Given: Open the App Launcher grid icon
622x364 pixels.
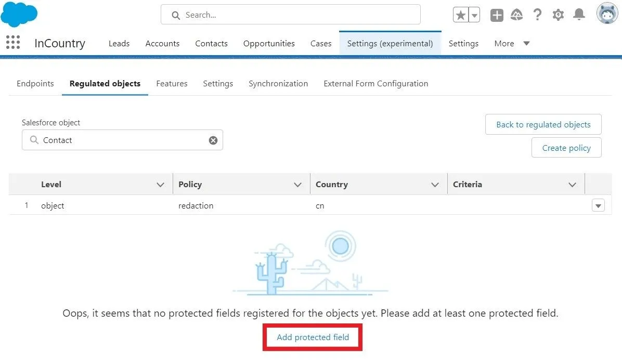Looking at the screenshot, I should (13, 43).
